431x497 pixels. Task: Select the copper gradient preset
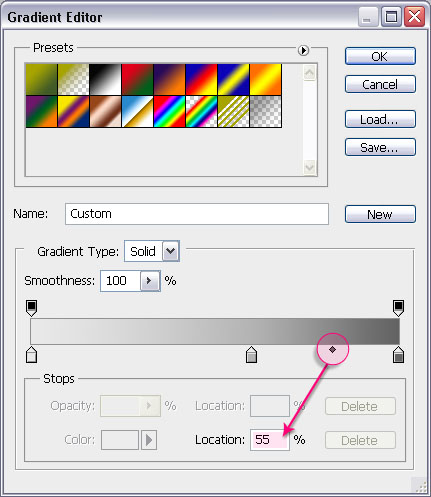[x=105, y=111]
